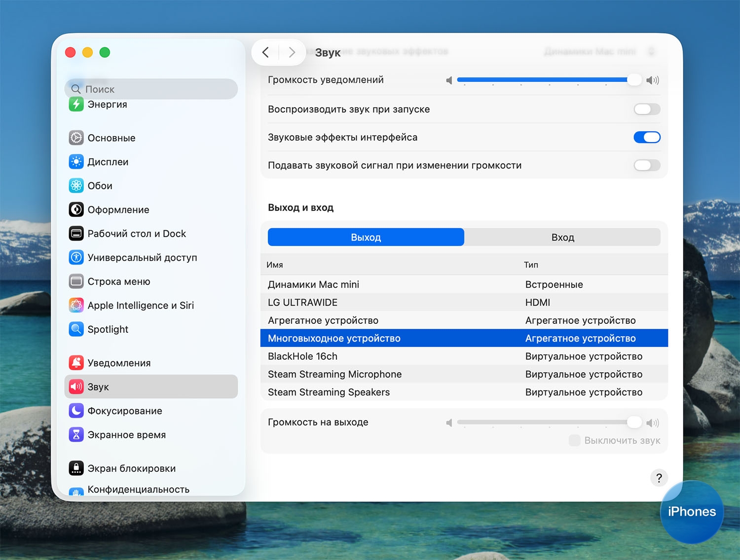This screenshot has width=740, height=560.
Task: Open the Экран блокировки lock icon
Action: (76, 468)
